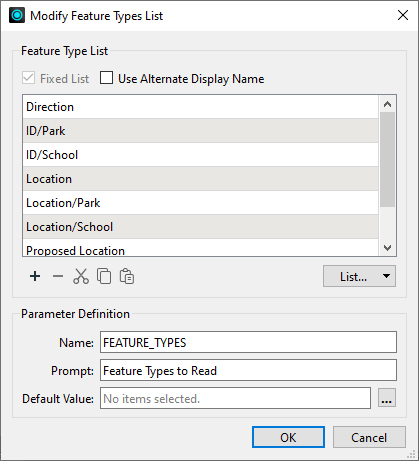Close the Modify Feature Types List dialog
The image size is (419, 461).
(x=403, y=15)
